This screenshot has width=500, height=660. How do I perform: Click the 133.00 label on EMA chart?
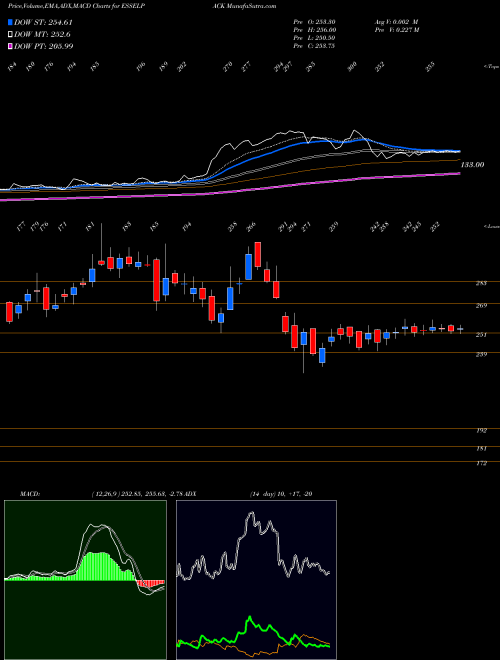tap(472, 165)
